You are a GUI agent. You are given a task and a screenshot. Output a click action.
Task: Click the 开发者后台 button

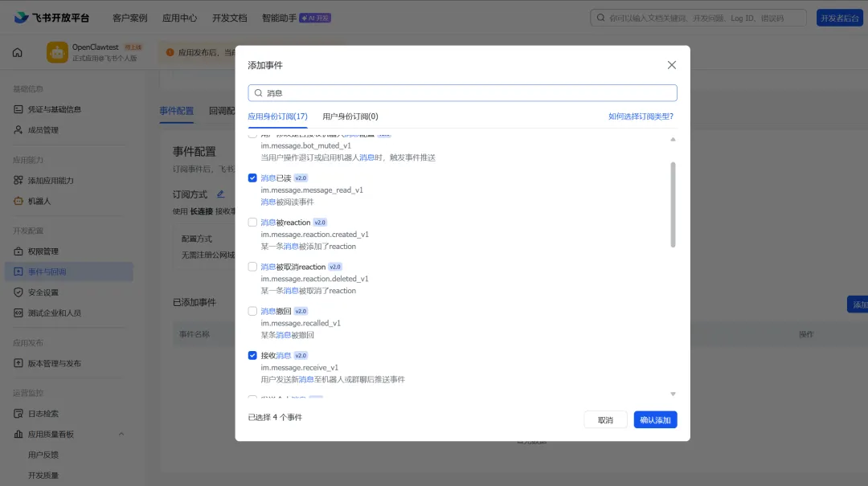(x=840, y=18)
